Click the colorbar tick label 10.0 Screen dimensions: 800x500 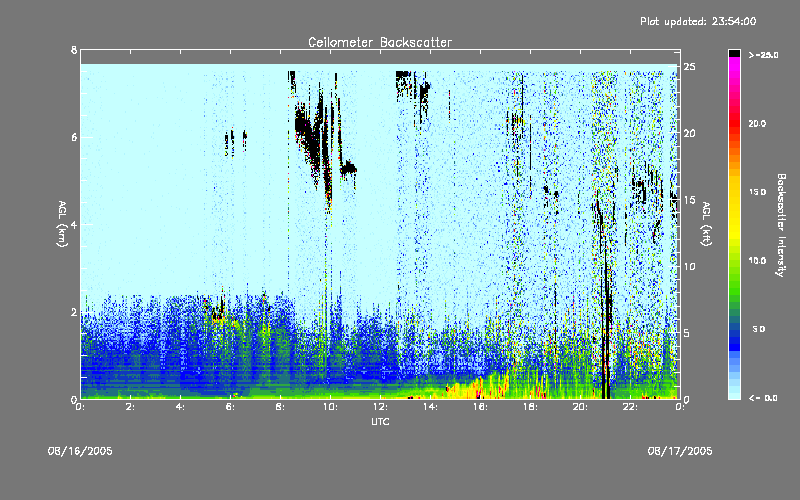click(757, 261)
